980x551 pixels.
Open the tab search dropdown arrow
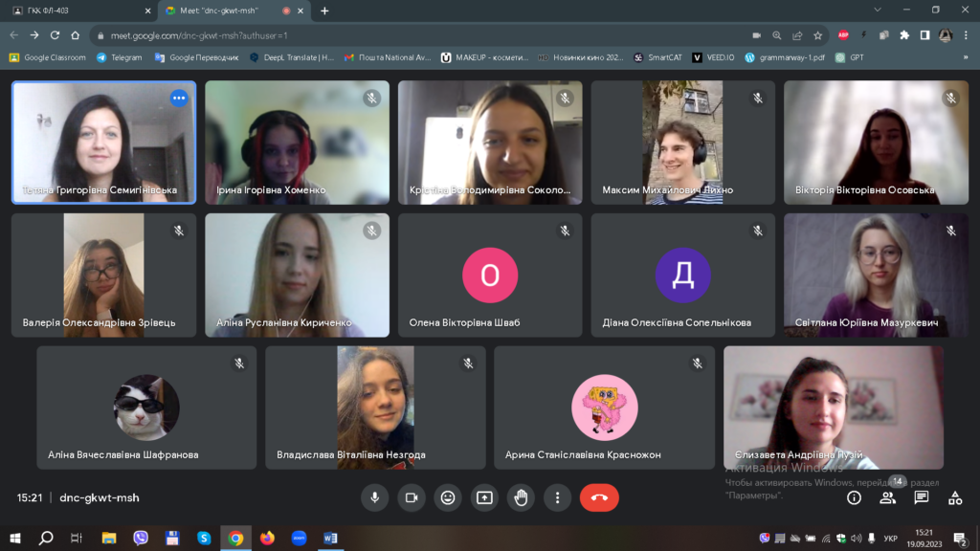click(x=879, y=11)
